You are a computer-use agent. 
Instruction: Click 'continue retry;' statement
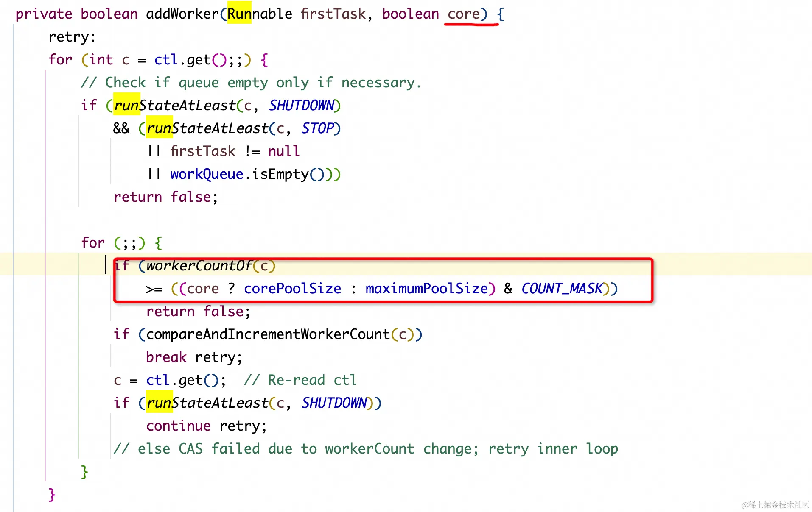tap(207, 426)
